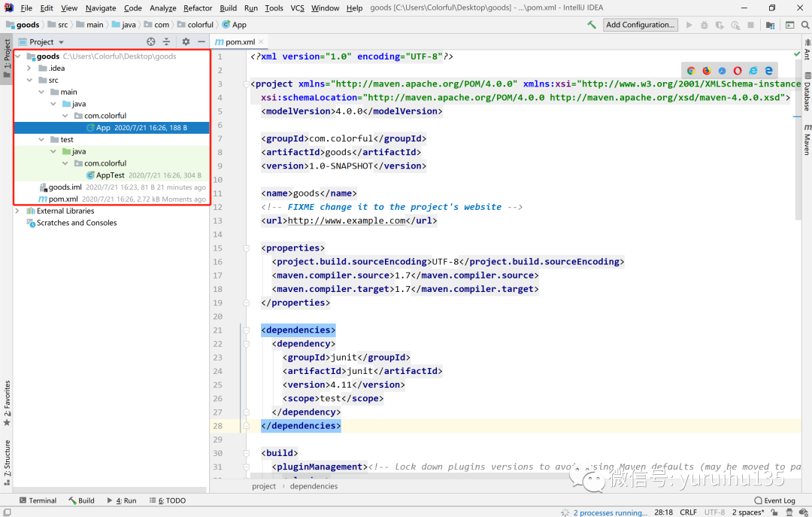Open the Project view dropdown
812x517 pixels.
pos(41,41)
